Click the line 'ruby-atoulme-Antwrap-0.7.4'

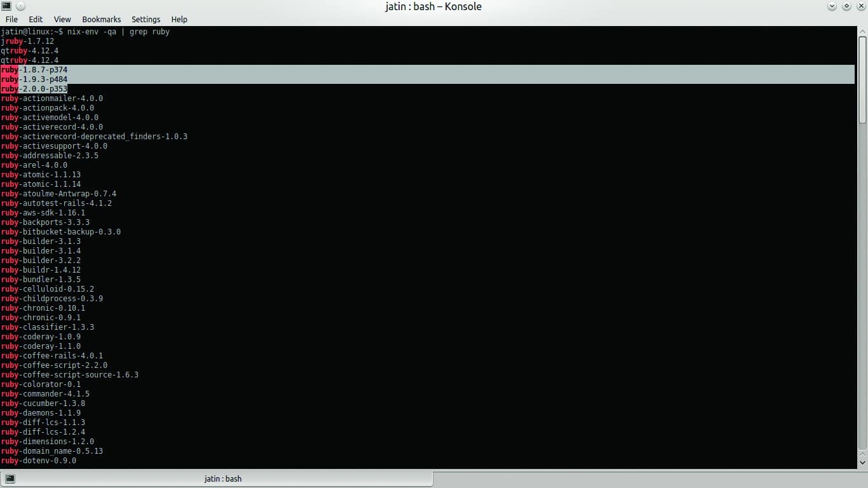tap(58, 194)
